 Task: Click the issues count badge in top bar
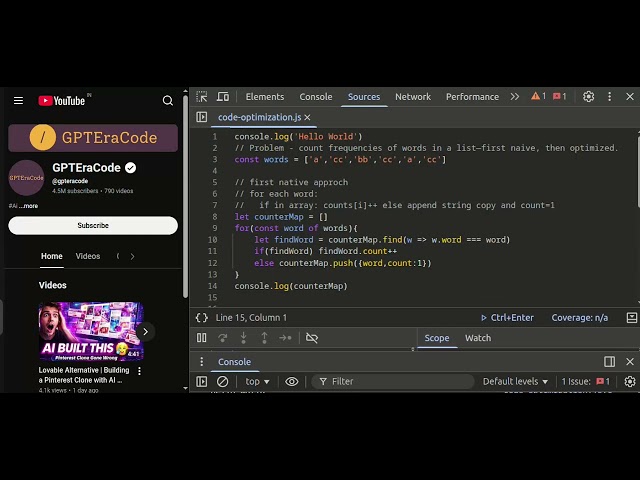tap(560, 96)
